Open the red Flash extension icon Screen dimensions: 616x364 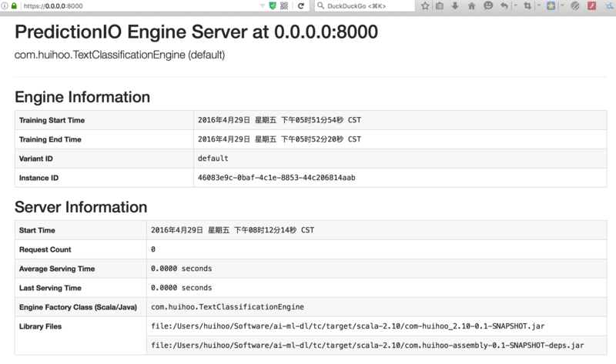[x=591, y=6]
